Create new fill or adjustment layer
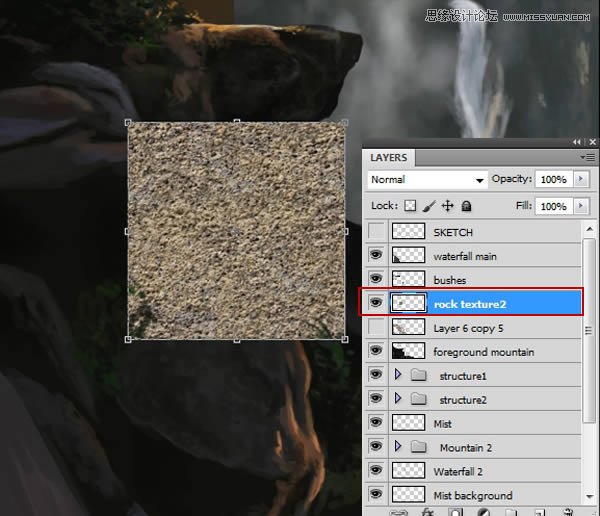This screenshot has width=600, height=516. pos(484,512)
